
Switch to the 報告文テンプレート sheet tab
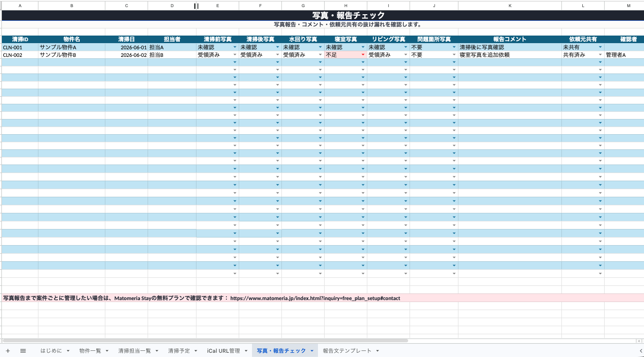click(347, 351)
